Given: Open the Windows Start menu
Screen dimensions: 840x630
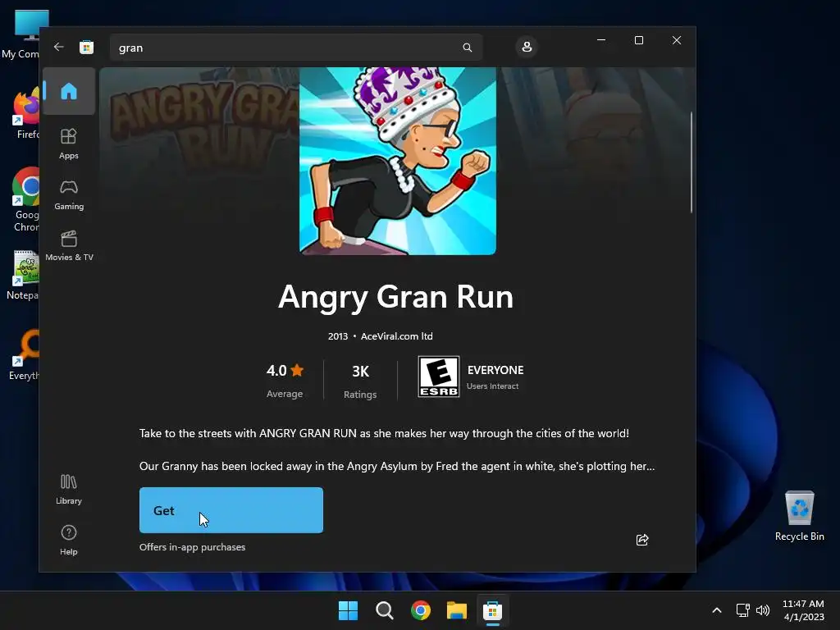Looking at the screenshot, I should (348, 610).
